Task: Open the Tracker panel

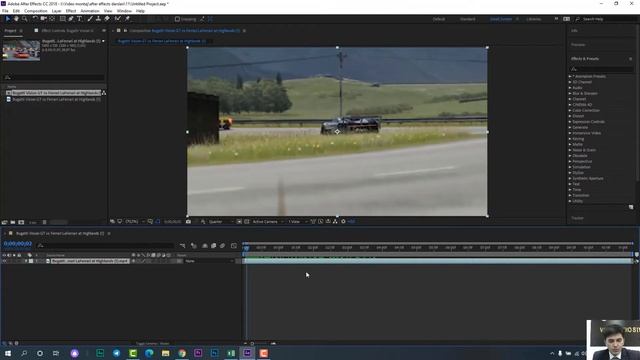Action: tap(578, 218)
